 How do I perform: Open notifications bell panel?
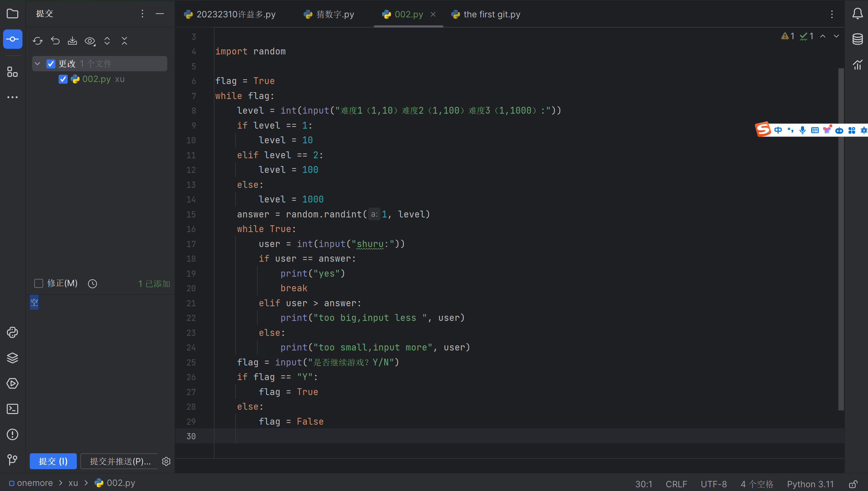click(x=857, y=14)
